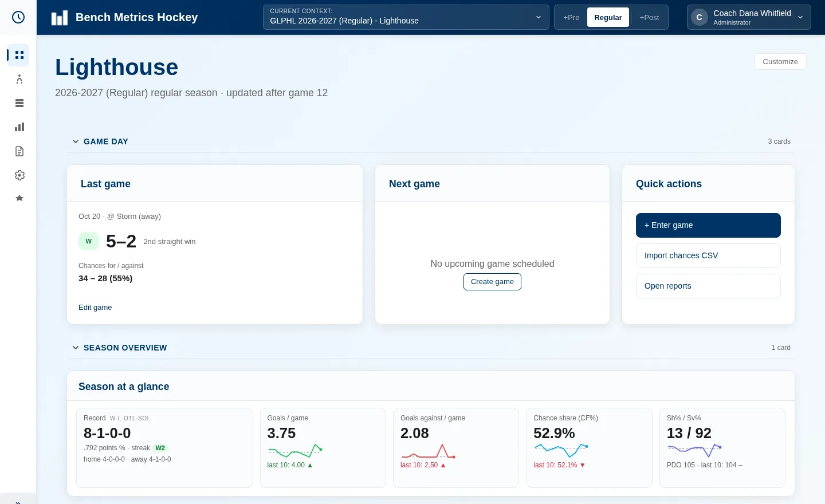Click 'No upcoming game scheduled' text
The image size is (825, 504).
pos(492,263)
